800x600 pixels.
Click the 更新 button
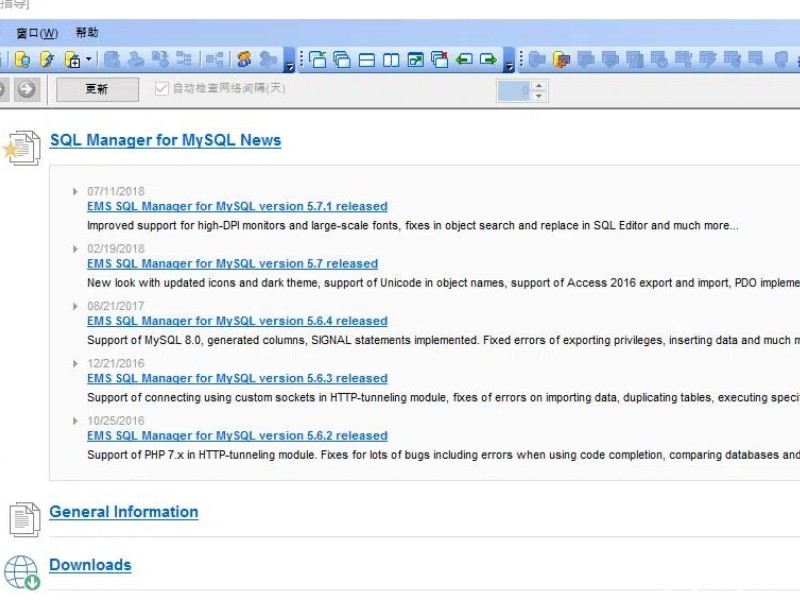tap(97, 89)
